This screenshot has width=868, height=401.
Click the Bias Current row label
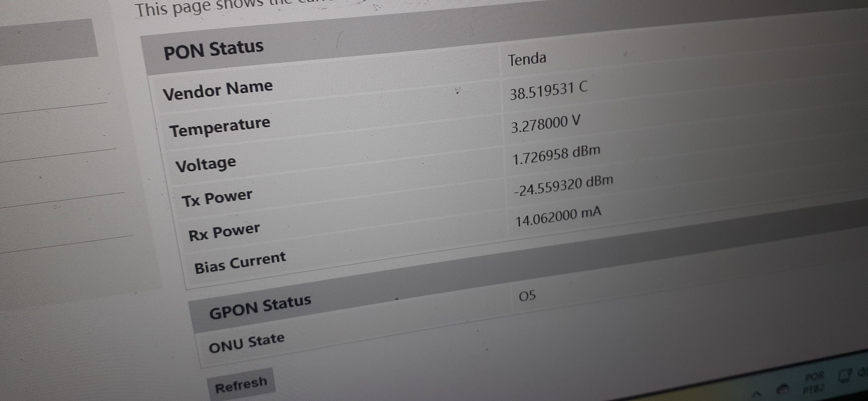click(240, 262)
